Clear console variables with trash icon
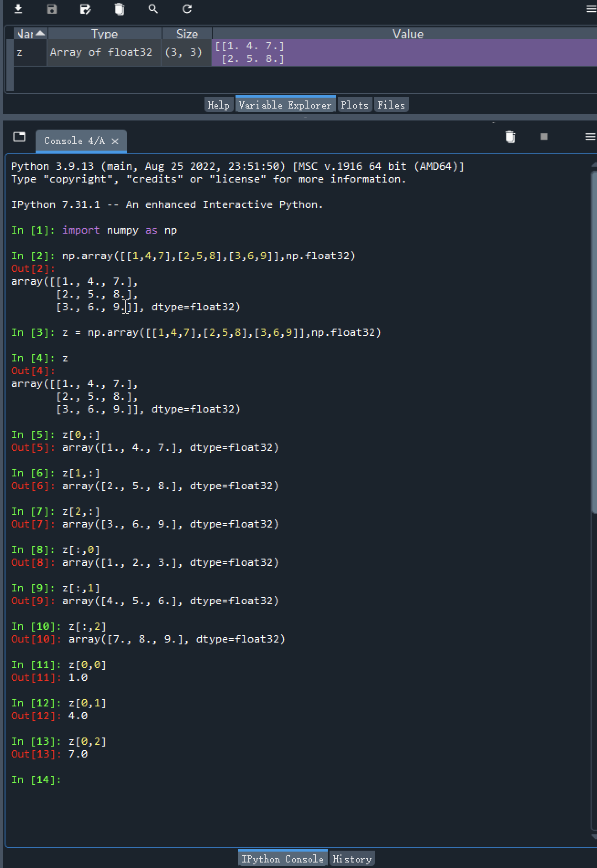The image size is (597, 868). click(x=510, y=136)
